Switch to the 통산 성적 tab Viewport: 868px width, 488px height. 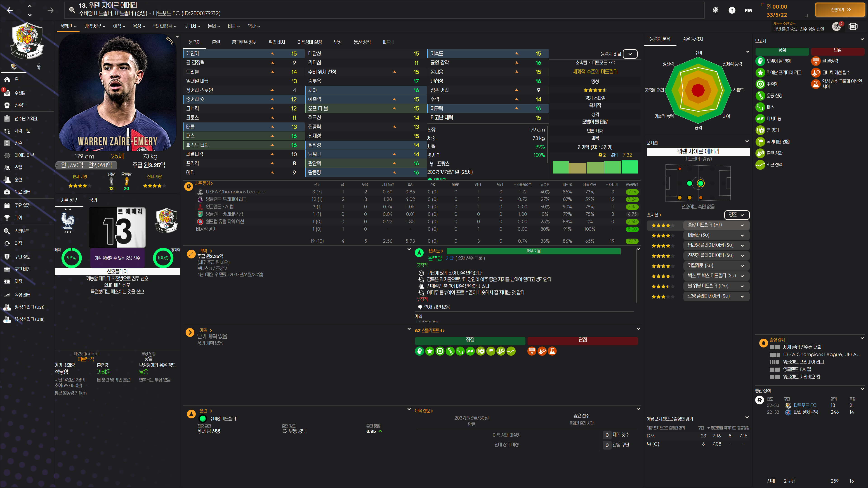click(362, 42)
